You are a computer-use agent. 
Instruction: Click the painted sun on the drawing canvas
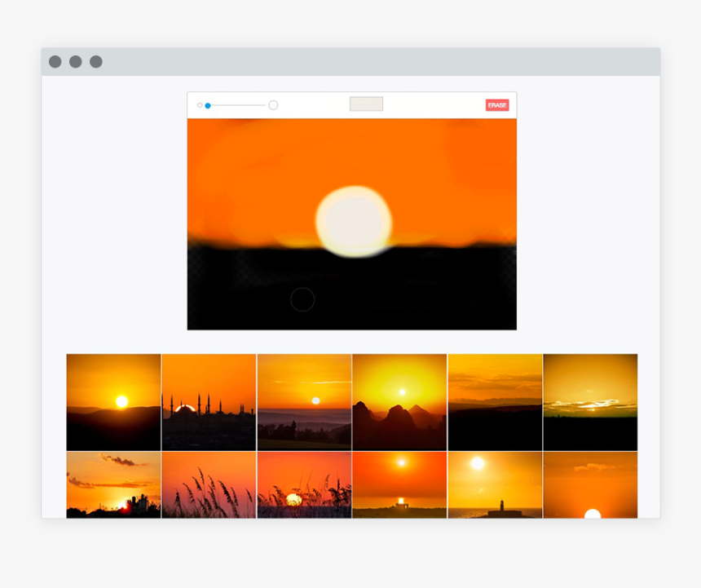click(354, 221)
